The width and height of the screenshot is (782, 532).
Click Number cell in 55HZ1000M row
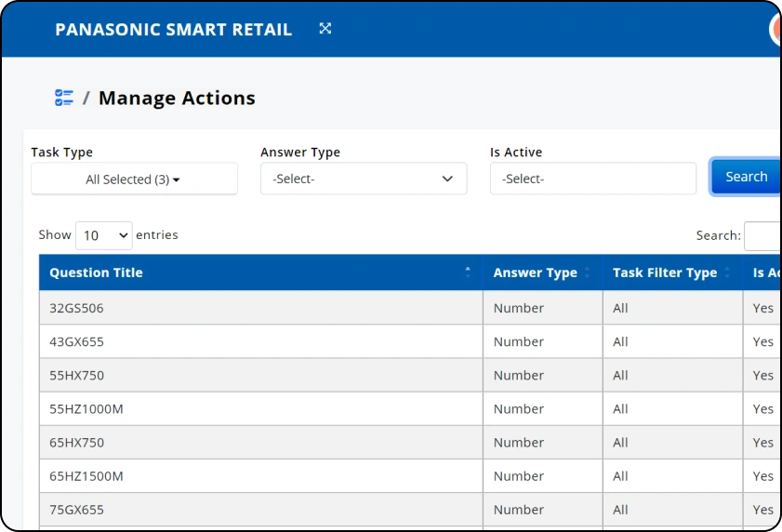click(543, 408)
